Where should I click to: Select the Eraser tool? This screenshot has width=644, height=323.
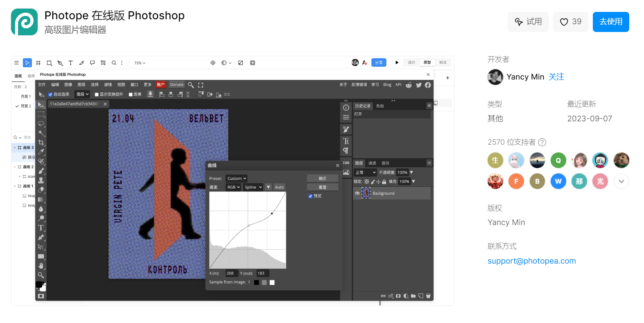(41, 190)
